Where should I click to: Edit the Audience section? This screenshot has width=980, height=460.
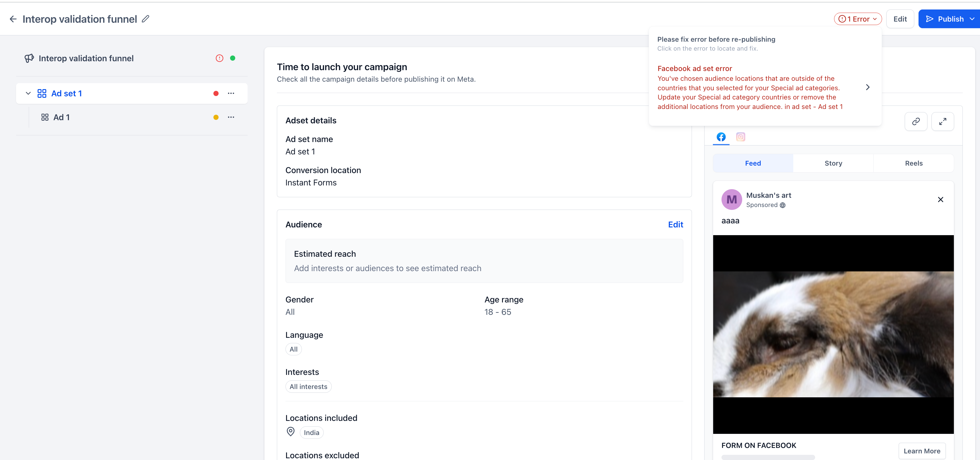(x=675, y=225)
